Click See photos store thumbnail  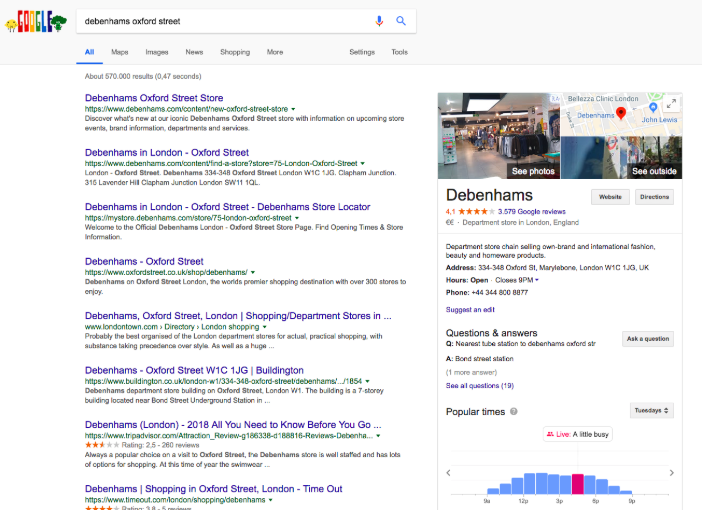pyautogui.click(x=499, y=136)
